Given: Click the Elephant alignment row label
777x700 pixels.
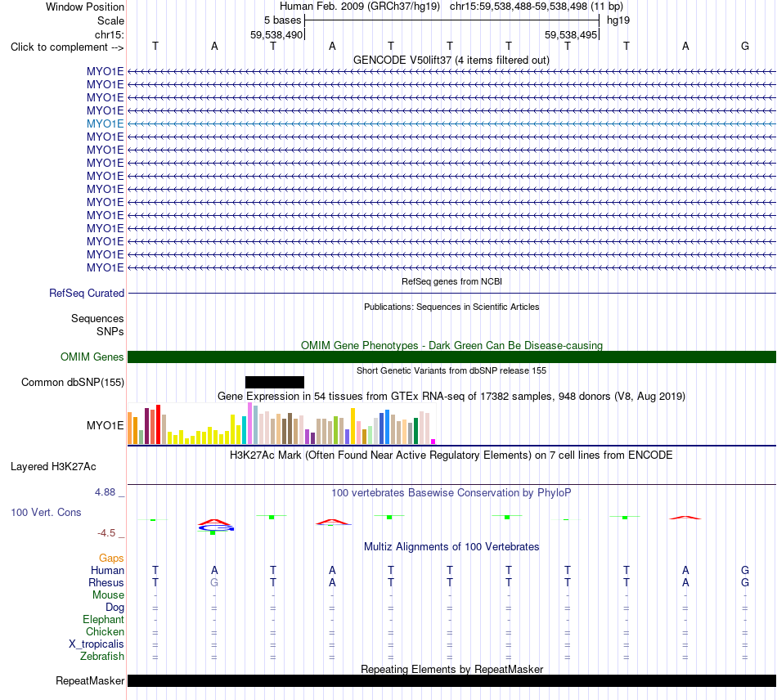Looking at the screenshot, I should (x=103, y=620).
